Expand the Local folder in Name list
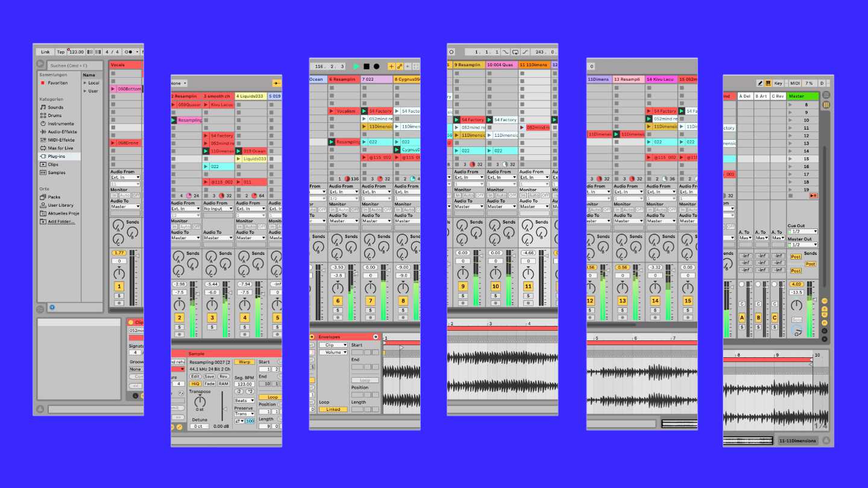The width and height of the screenshot is (868, 488). [93, 83]
